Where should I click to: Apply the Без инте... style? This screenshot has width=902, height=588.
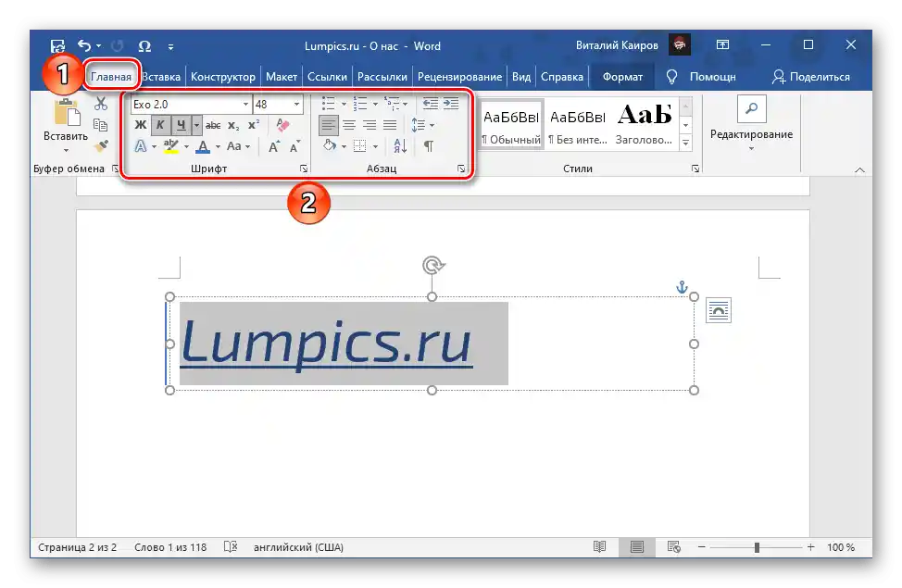(578, 125)
